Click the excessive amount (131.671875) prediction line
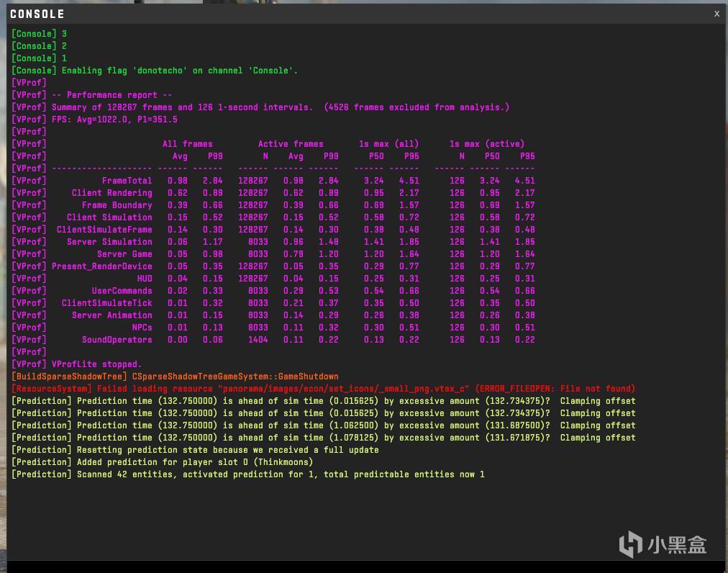This screenshot has width=728, height=573. (x=323, y=438)
